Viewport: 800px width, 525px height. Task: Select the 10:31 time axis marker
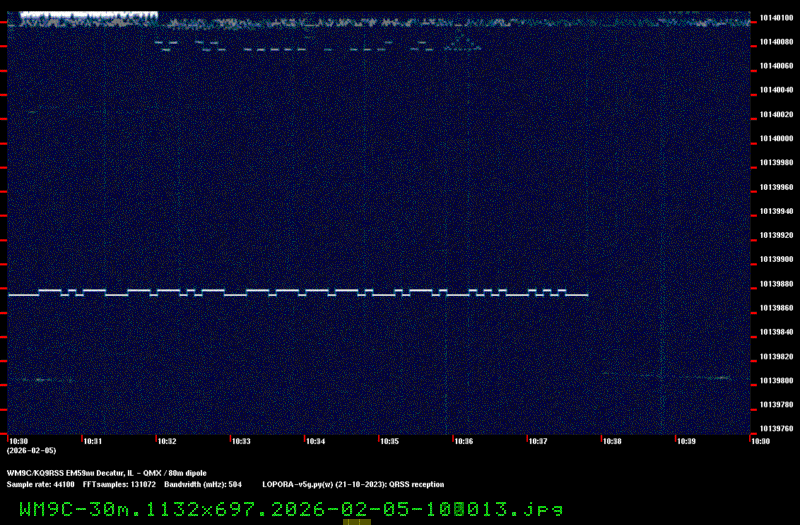click(x=92, y=441)
